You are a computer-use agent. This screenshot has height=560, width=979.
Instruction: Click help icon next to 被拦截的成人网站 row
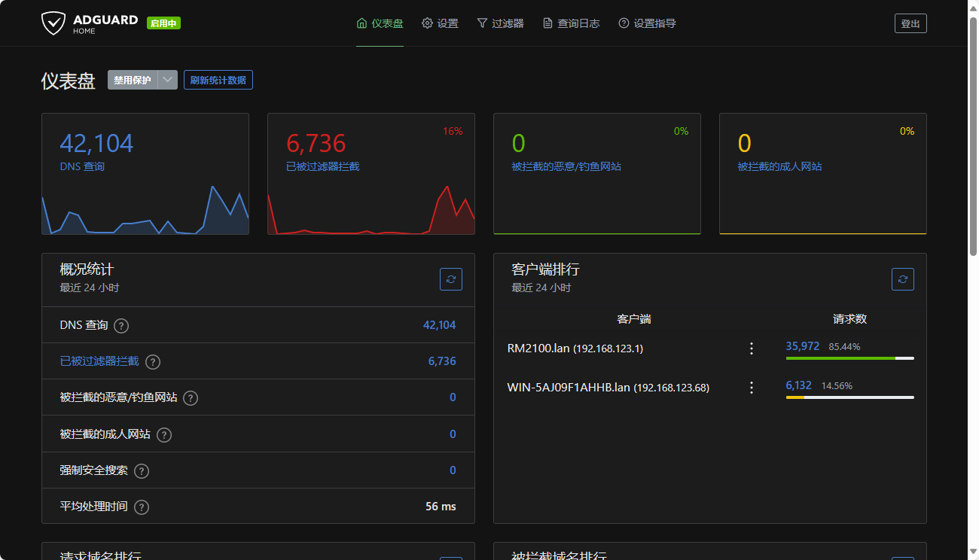(164, 434)
